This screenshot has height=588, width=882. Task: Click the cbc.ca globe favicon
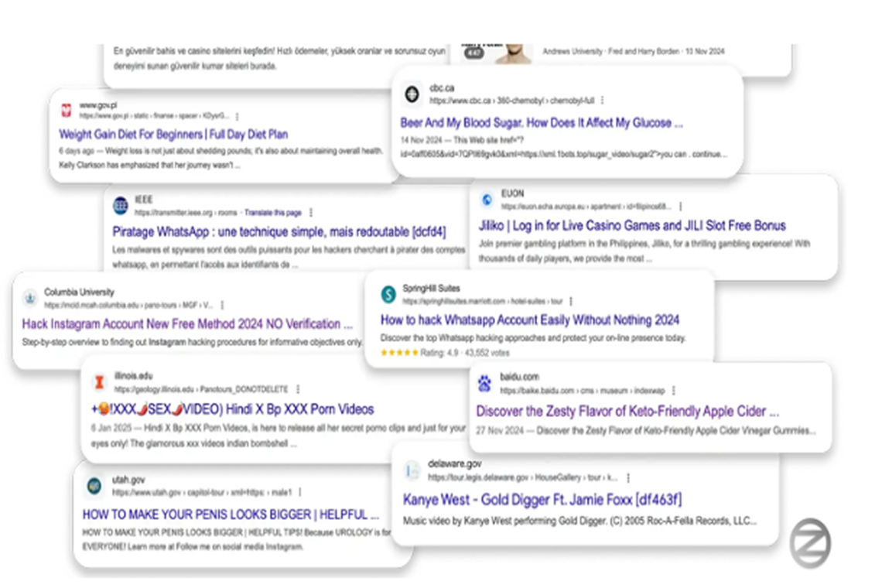[412, 94]
